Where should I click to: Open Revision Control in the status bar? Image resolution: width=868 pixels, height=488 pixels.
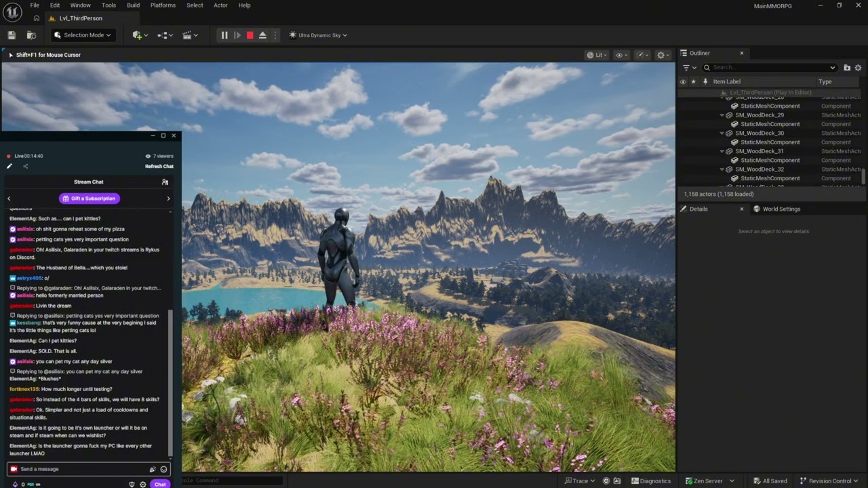(x=829, y=481)
